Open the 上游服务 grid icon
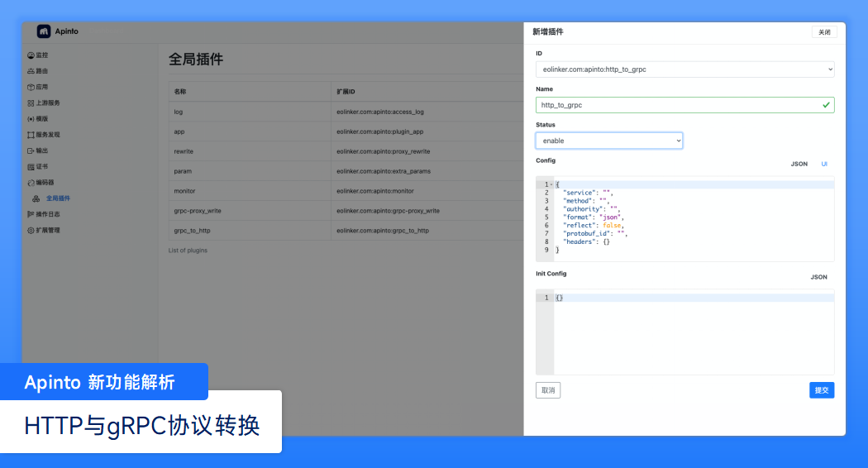The image size is (868, 468). coord(31,103)
